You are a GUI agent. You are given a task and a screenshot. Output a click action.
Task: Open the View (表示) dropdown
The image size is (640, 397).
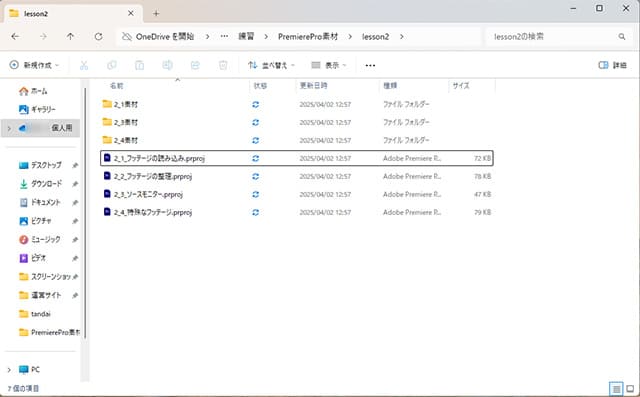[329, 65]
